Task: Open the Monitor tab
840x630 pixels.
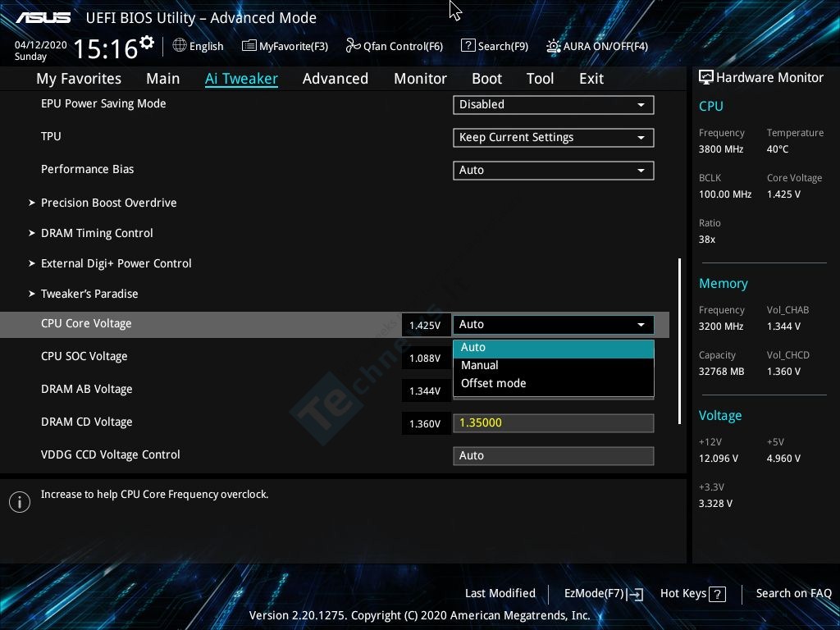Action: 420,79
